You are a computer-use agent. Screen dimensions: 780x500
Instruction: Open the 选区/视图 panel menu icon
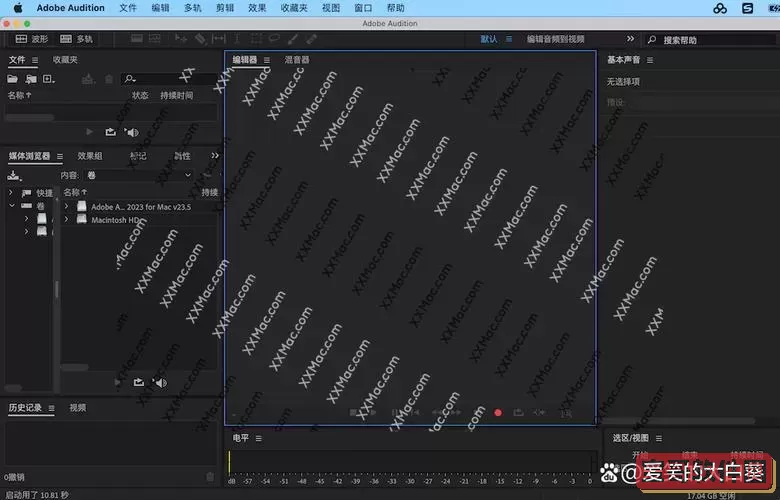(x=659, y=438)
